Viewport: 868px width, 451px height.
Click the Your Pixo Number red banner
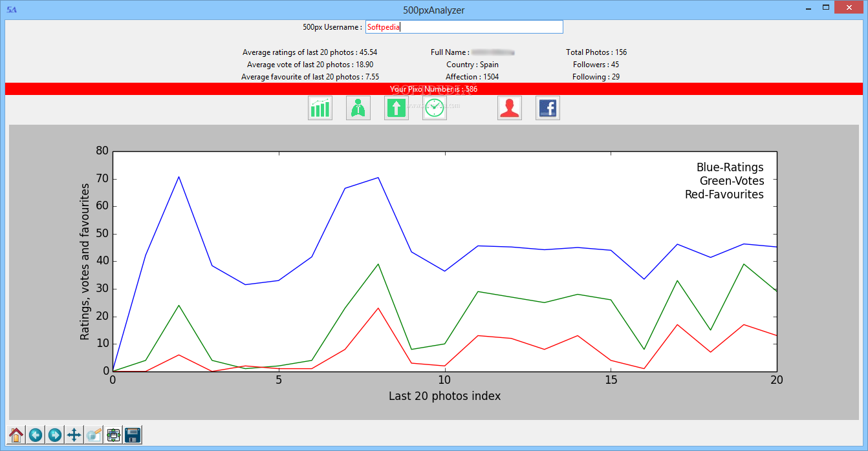[434, 89]
